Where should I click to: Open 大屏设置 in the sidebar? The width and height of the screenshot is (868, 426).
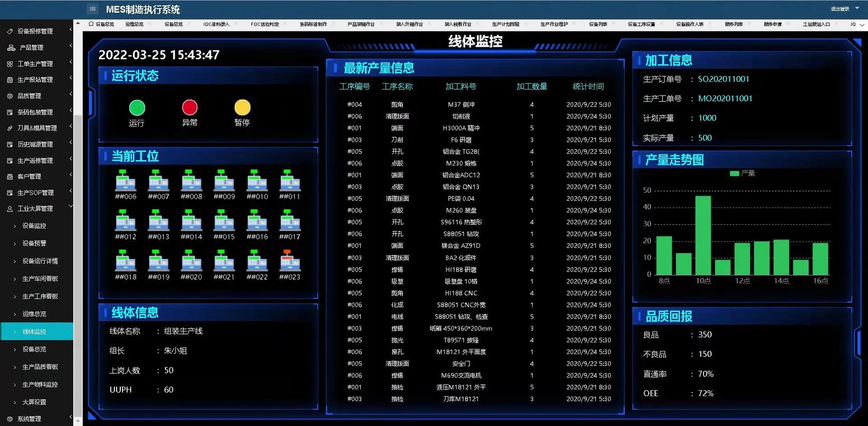coord(34,402)
